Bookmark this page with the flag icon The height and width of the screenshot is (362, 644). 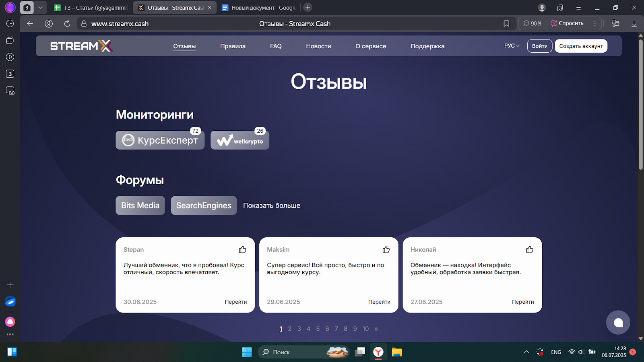click(x=506, y=24)
